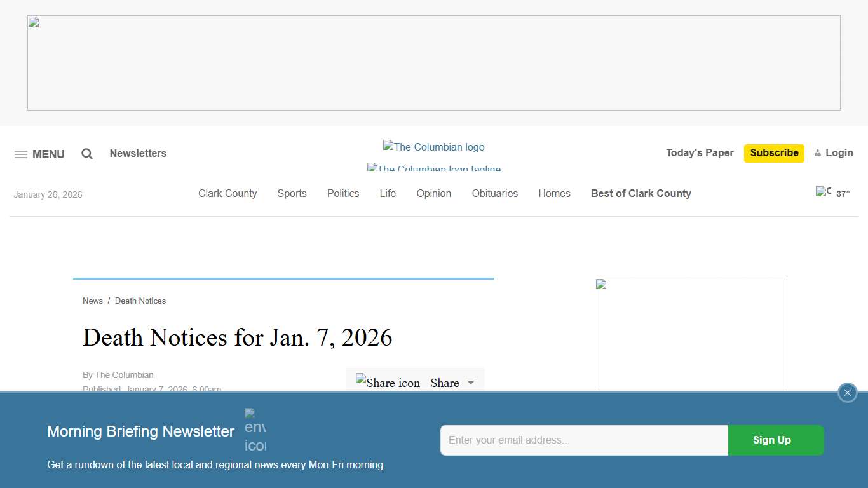Switch to Best of Clark County

click(x=641, y=193)
